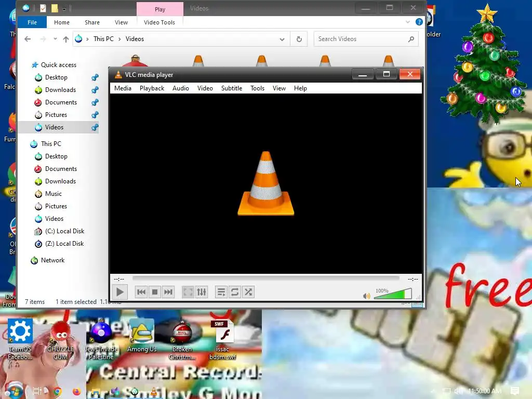Click VLC elapsed time label

(119, 279)
